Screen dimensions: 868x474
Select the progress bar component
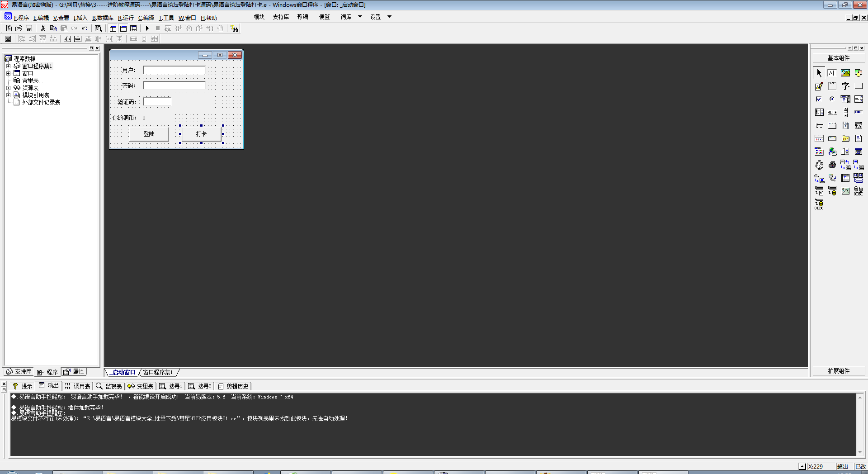coord(859,112)
